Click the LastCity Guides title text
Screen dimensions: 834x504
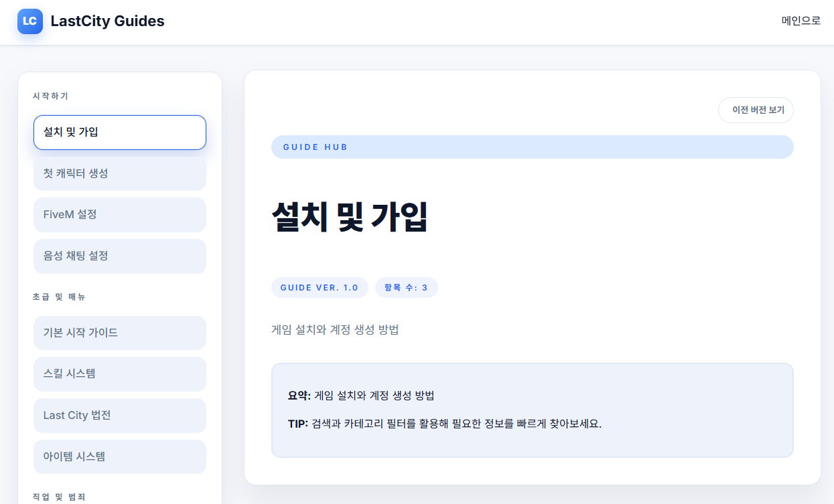(x=107, y=21)
